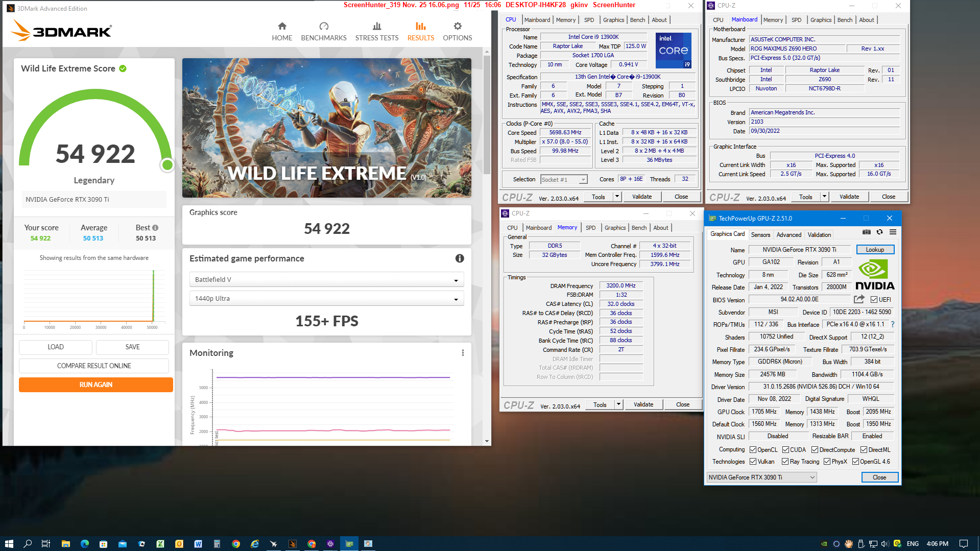Toggle the CUDA checkbox in GPU-Z
980x551 pixels.
point(785,450)
